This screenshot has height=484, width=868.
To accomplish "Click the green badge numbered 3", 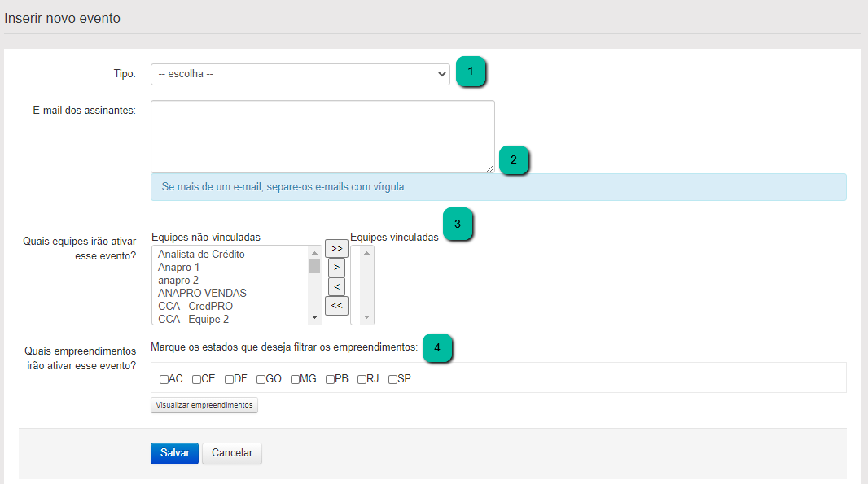I will (x=458, y=224).
